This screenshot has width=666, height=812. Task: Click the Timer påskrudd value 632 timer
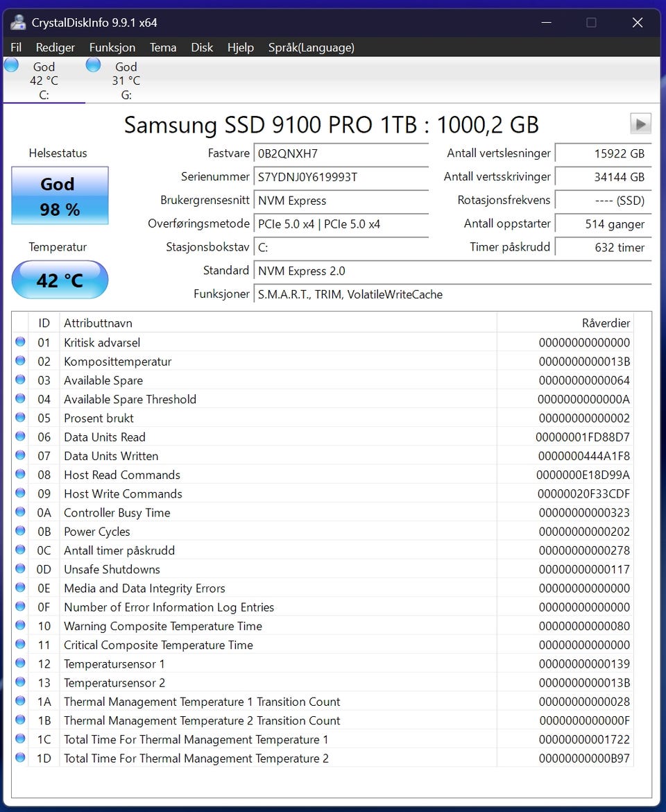(x=603, y=247)
